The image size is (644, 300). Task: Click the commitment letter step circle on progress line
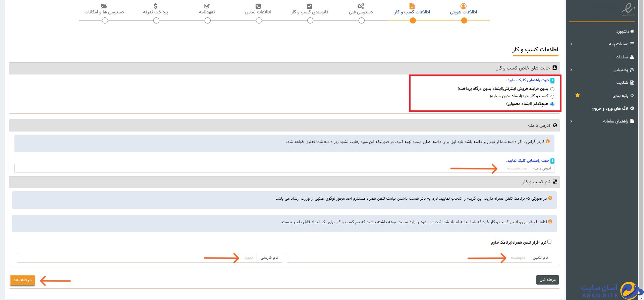coord(208,21)
